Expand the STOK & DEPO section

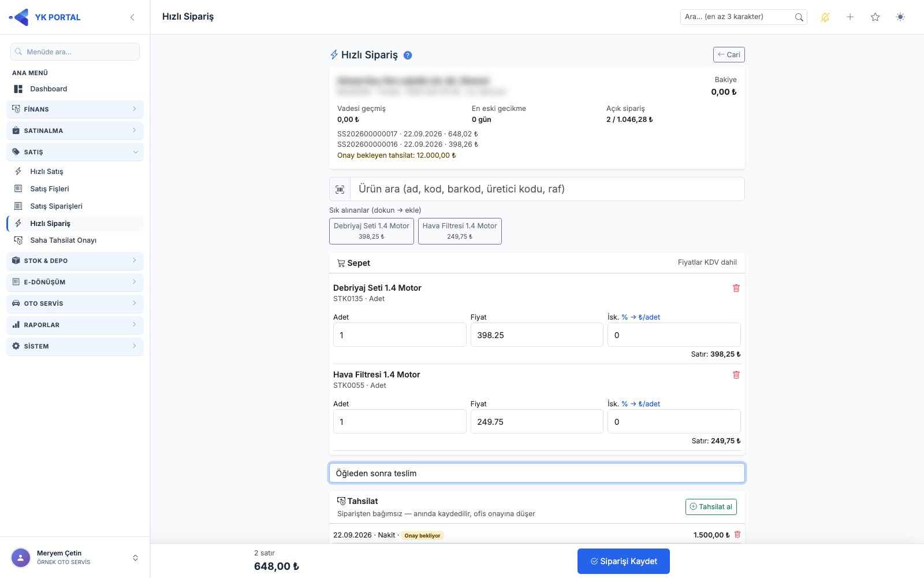[75, 261]
